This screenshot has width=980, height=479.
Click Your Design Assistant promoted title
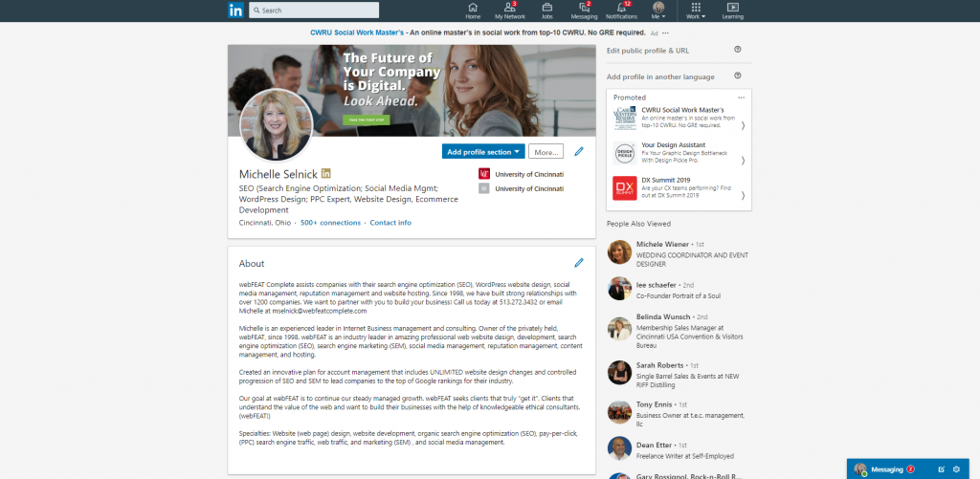673,145
